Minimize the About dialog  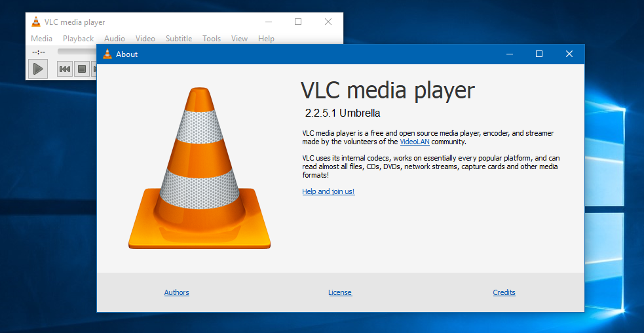click(x=510, y=54)
